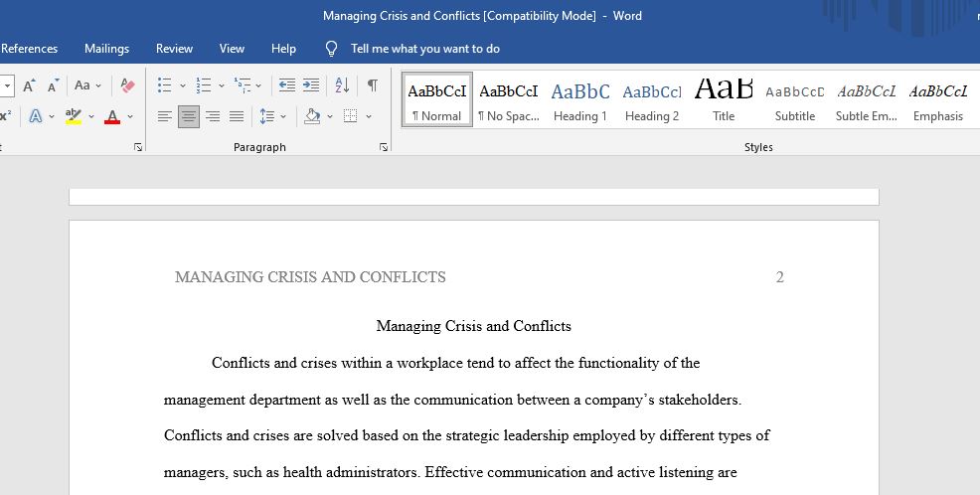Expand the Text Effects dropdown arrow
The image size is (980, 495).
[52, 116]
